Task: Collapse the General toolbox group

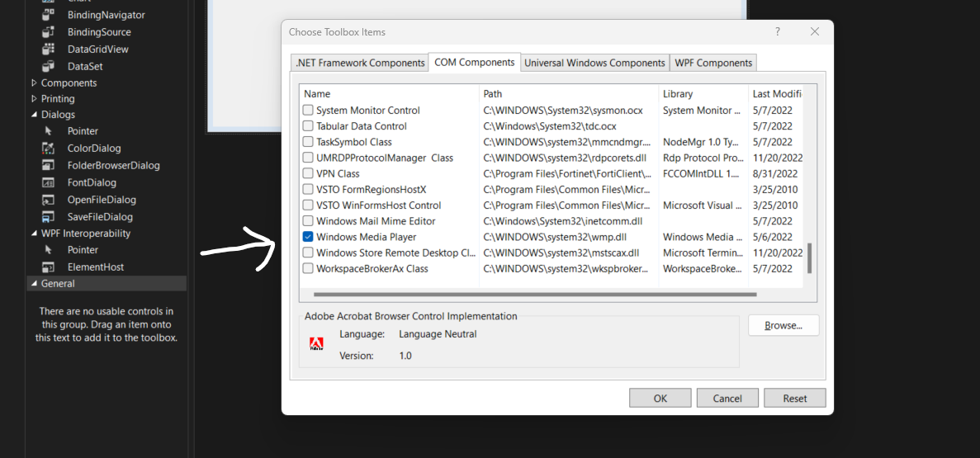Action: pyautogui.click(x=34, y=284)
